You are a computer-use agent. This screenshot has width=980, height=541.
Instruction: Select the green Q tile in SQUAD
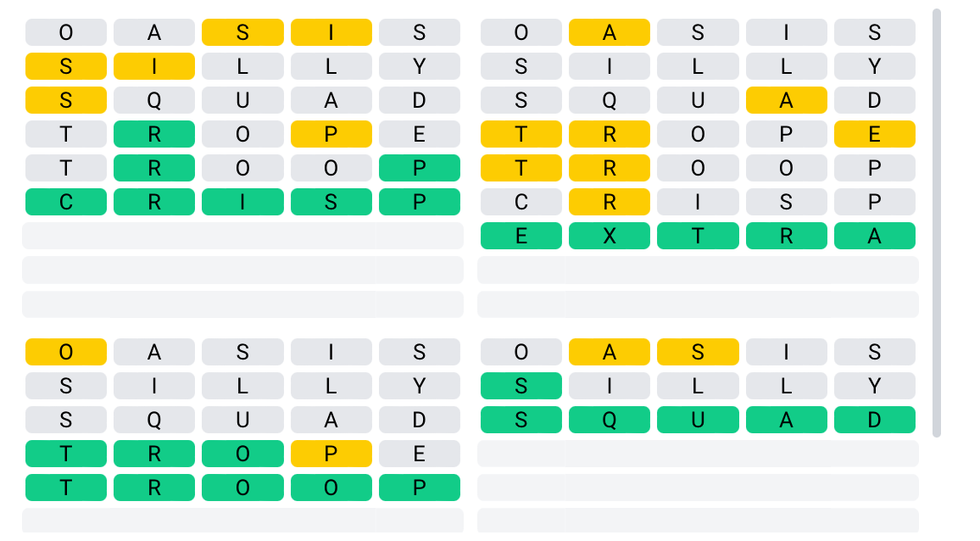pos(609,420)
